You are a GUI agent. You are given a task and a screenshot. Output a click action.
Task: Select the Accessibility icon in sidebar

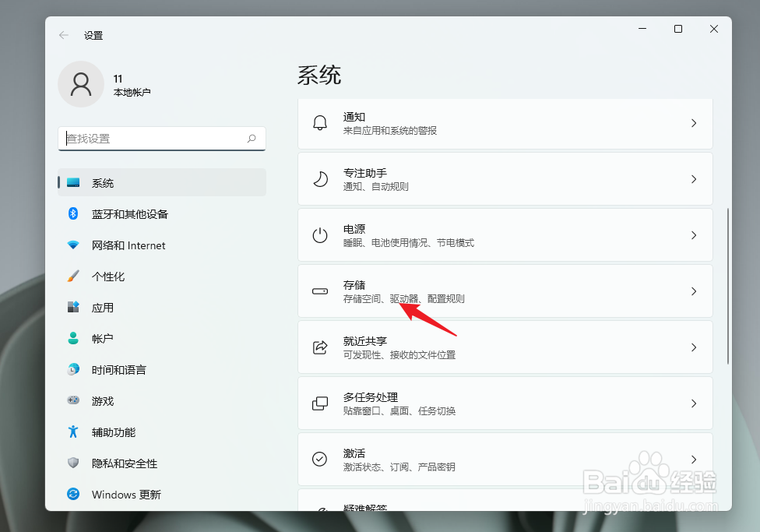73,432
